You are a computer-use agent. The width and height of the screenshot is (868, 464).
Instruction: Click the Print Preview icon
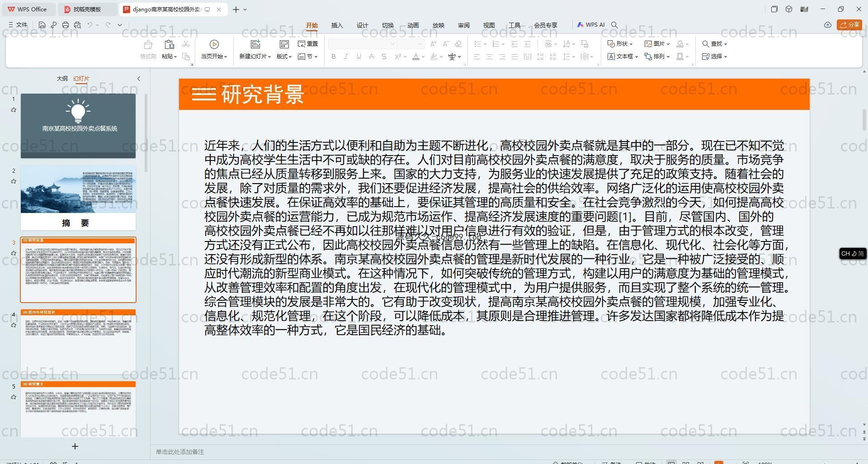tap(77, 25)
